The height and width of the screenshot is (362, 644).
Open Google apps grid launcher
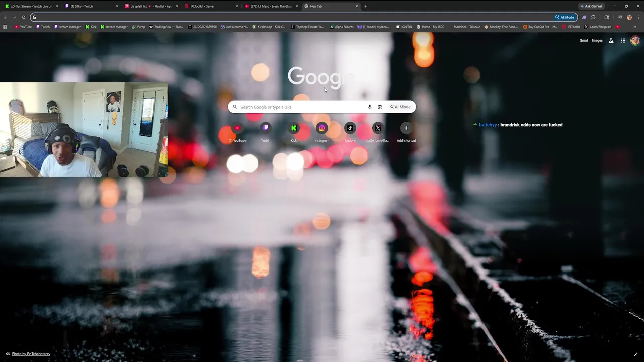(x=623, y=41)
